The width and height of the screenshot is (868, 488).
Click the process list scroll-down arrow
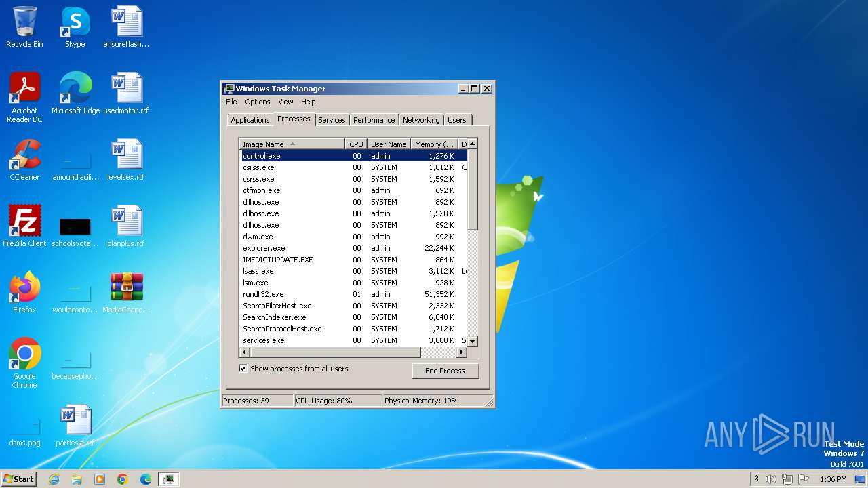pyautogui.click(x=473, y=341)
